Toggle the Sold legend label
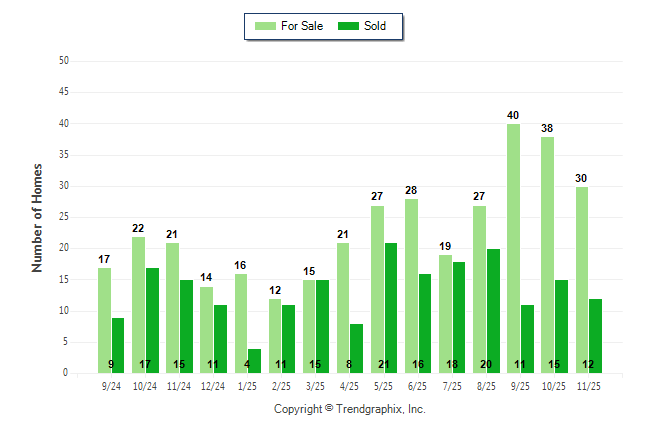This screenshot has width=646, height=434. pos(377,26)
